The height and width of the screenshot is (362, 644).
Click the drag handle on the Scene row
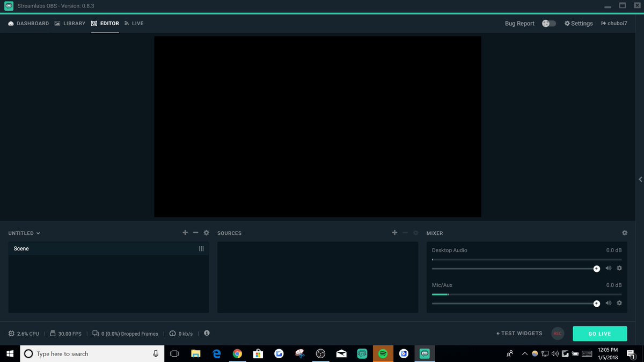(x=201, y=249)
